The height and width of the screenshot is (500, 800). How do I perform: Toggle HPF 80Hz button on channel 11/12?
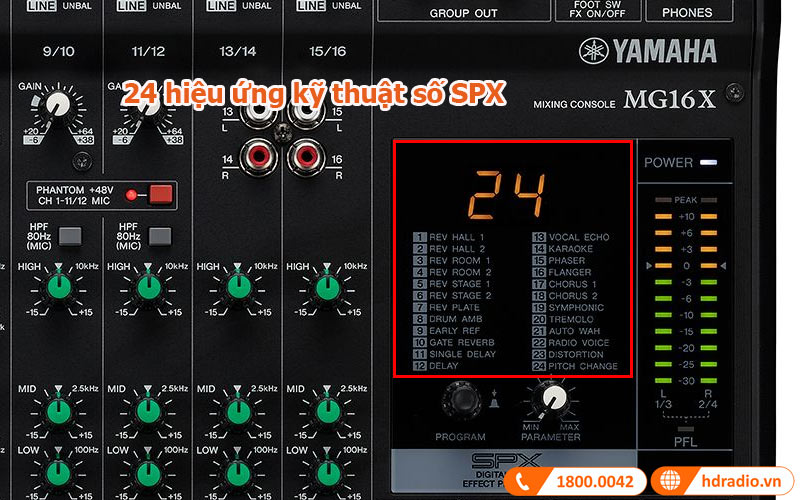(x=160, y=236)
